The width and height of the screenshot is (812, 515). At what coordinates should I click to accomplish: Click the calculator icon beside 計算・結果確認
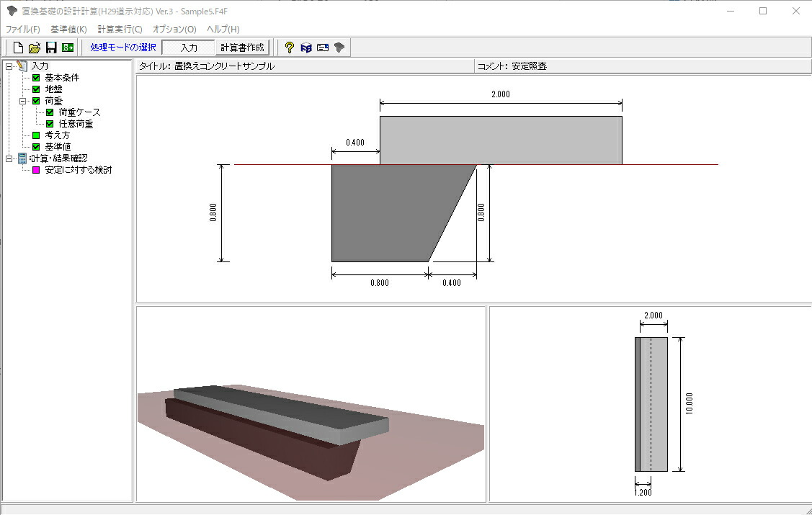[x=22, y=158]
